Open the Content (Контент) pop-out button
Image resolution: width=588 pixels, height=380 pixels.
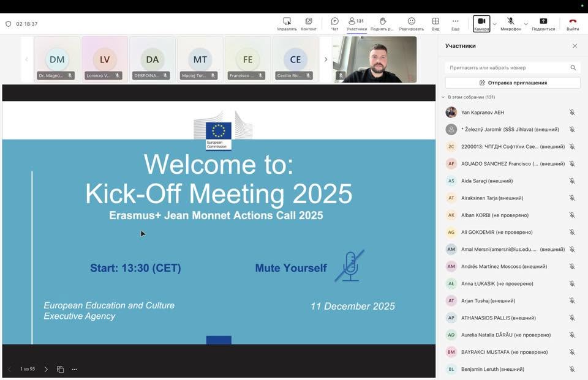(309, 24)
